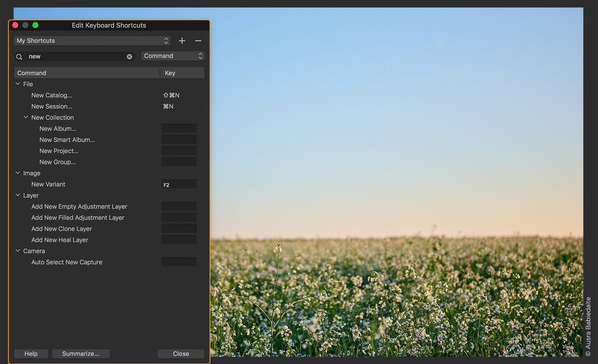Image resolution: width=598 pixels, height=364 pixels.
Task: Open the Command filter dropdown
Action: point(173,56)
